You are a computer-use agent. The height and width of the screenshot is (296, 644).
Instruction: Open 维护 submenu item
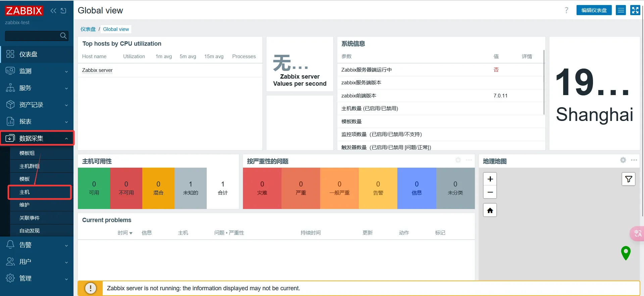[42, 205]
